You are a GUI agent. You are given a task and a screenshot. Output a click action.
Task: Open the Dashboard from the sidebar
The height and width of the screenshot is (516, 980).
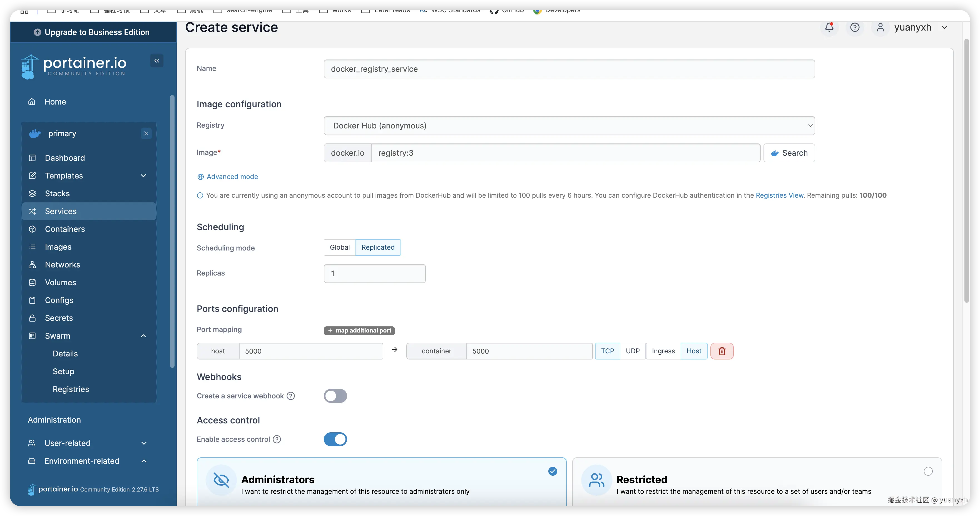click(65, 158)
